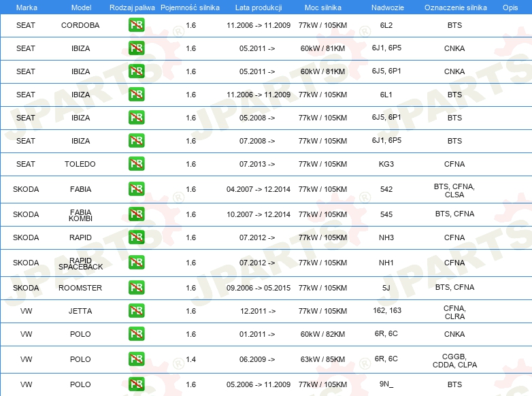Image resolution: width=532 pixels, height=396 pixels.
Task: Click the petrol icon in VW JETTA row
Action: (x=136, y=311)
